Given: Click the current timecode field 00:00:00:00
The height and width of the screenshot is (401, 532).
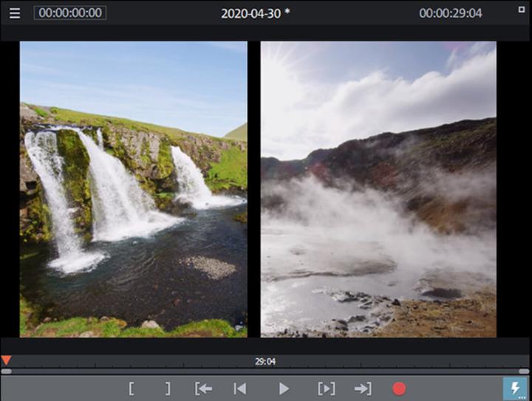Looking at the screenshot, I should pyautogui.click(x=70, y=13).
